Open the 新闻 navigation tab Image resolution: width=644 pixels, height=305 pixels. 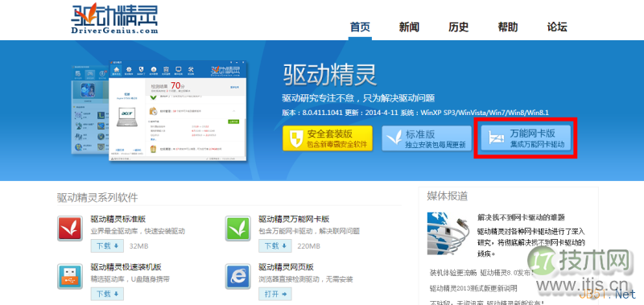tap(409, 27)
